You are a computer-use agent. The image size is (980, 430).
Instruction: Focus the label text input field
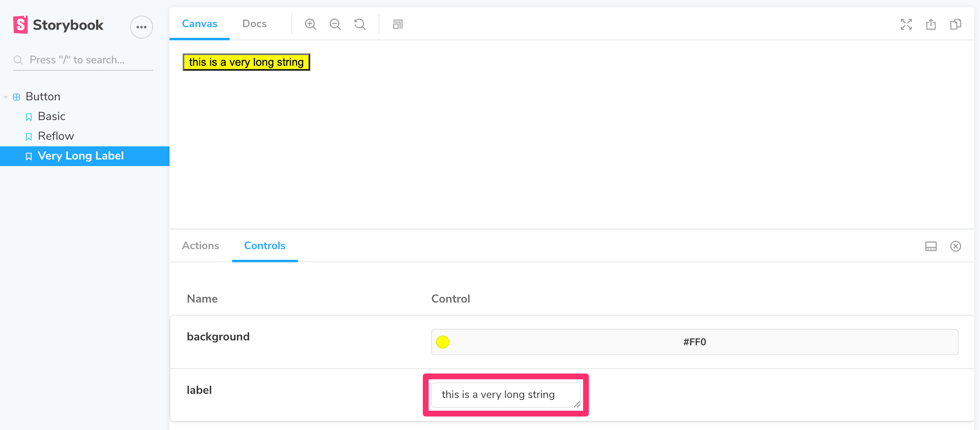(505, 395)
